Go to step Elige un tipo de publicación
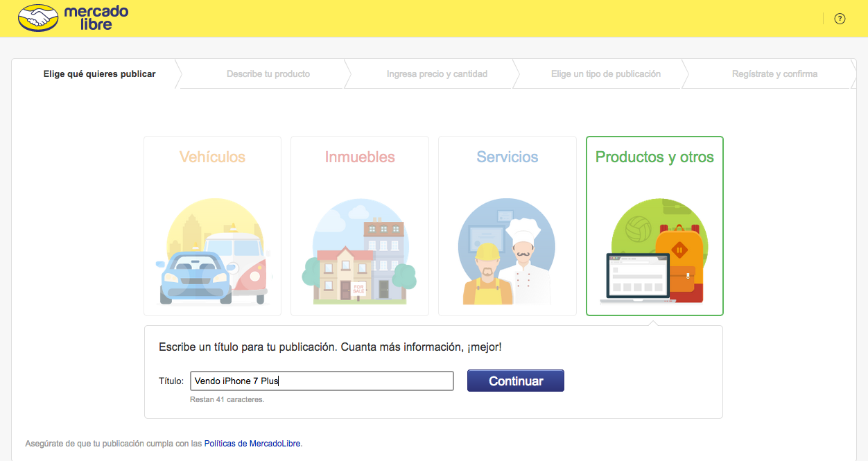Screen dimensions: 868x461 tap(606, 73)
